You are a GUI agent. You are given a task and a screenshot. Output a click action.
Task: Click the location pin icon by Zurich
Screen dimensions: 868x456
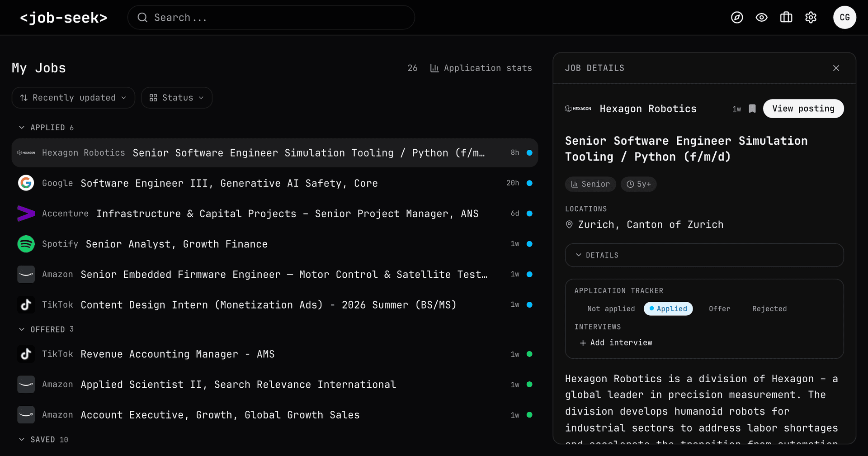click(570, 224)
